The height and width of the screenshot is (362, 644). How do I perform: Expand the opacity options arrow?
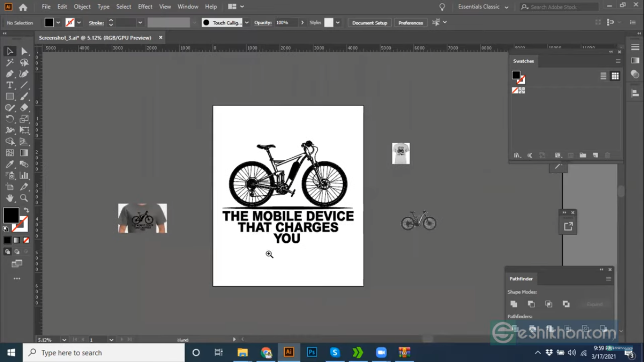(x=302, y=23)
